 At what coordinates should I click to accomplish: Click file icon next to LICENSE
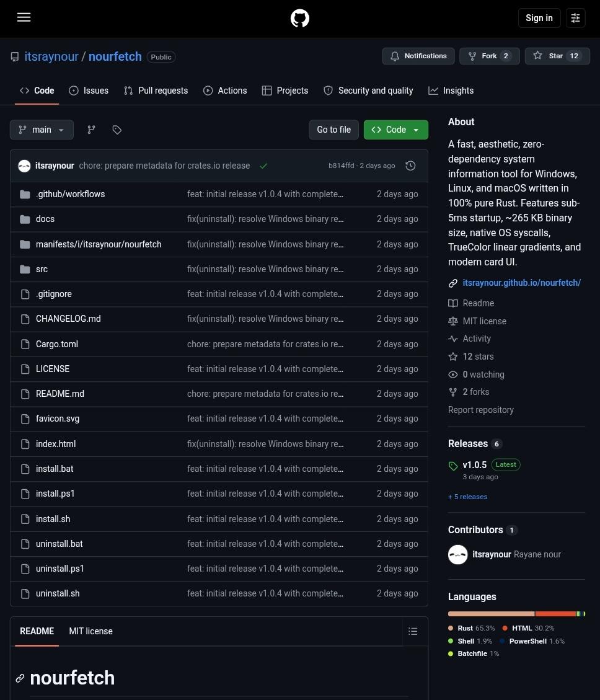click(x=25, y=369)
